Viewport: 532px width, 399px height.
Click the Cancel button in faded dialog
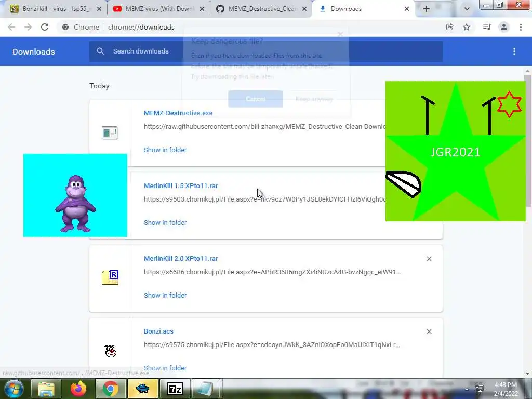pos(256,99)
